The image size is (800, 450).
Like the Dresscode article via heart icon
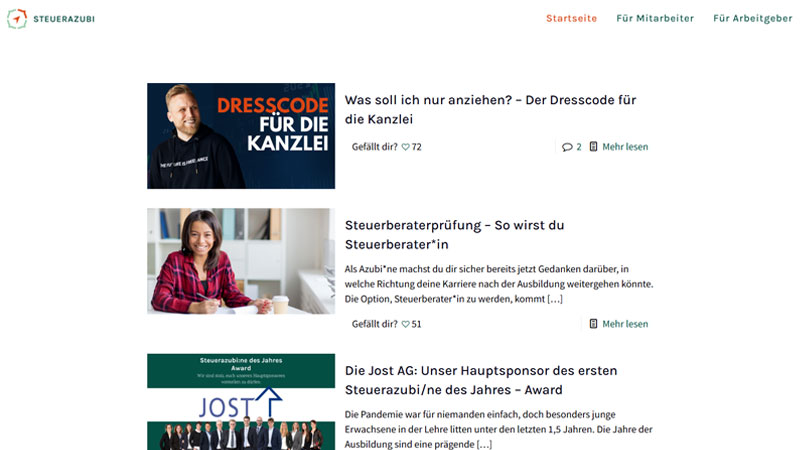[405, 147]
